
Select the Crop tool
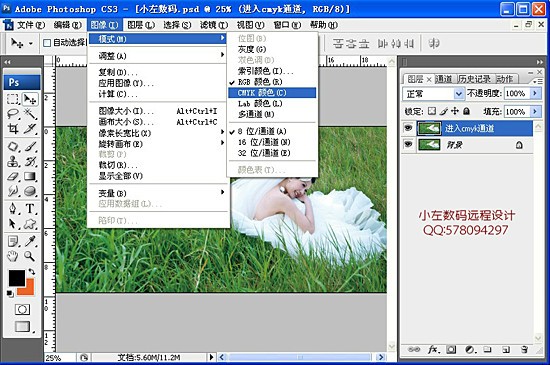(13, 129)
